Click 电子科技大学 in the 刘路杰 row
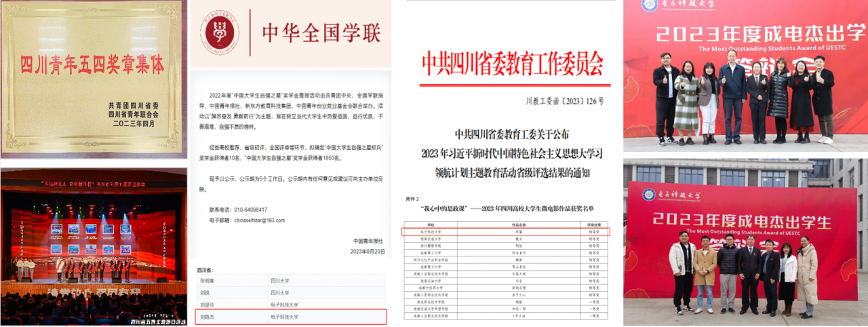This screenshot has height=327, width=868. (x=285, y=317)
